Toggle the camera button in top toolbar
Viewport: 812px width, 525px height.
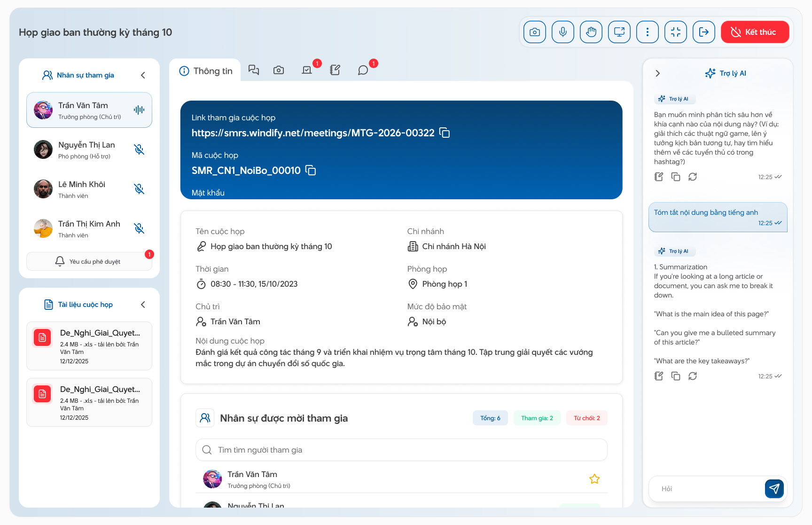(x=535, y=32)
